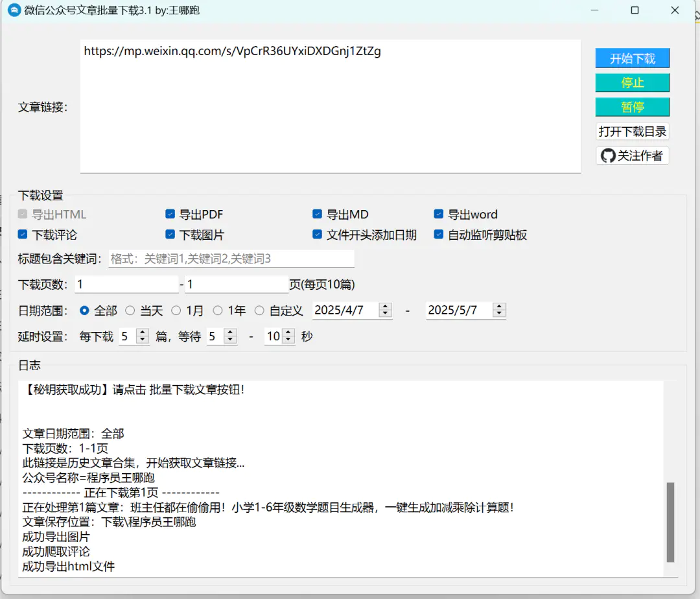700x599 pixels.
Task: Decrease maximum wait seconds down arrow
Action: click(288, 340)
